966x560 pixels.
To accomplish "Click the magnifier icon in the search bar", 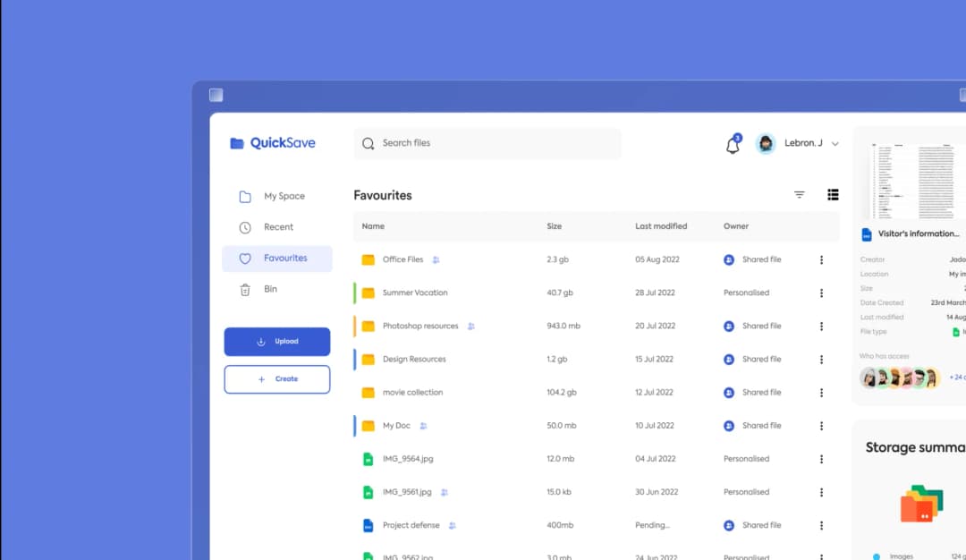I will pos(368,143).
